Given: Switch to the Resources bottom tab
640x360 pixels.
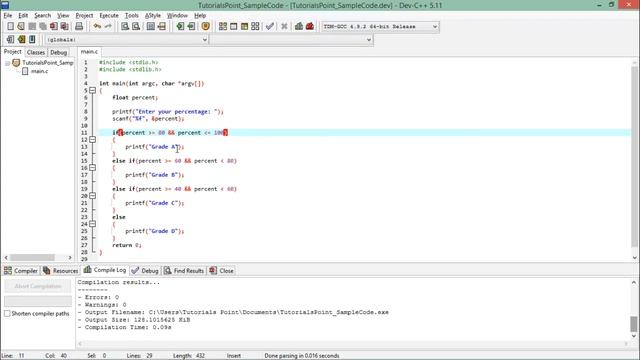Looking at the screenshot, I should click(x=60, y=271).
